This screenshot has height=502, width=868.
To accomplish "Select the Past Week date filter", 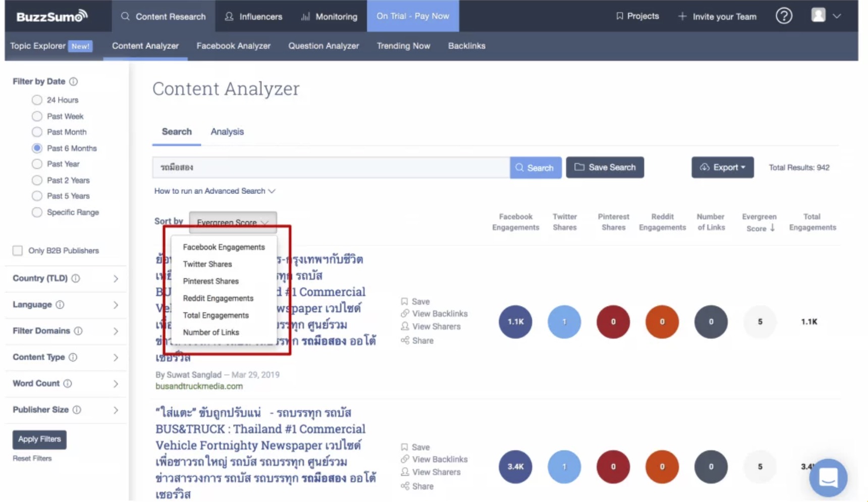I will click(37, 116).
